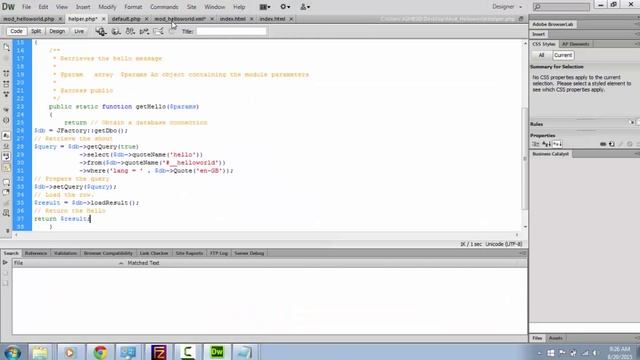Viewport: 640px width, 360px height.
Task: Close the helper.php document tab
Action: [x=103, y=19]
